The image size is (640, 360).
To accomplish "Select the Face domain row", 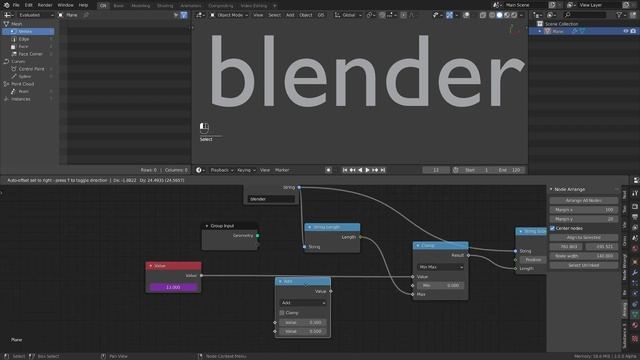I will (28, 47).
